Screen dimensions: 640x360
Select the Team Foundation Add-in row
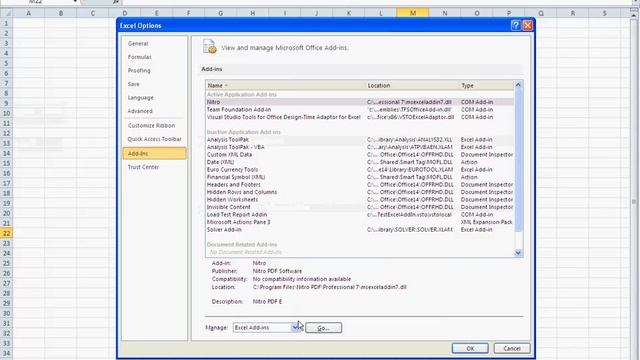pos(360,109)
